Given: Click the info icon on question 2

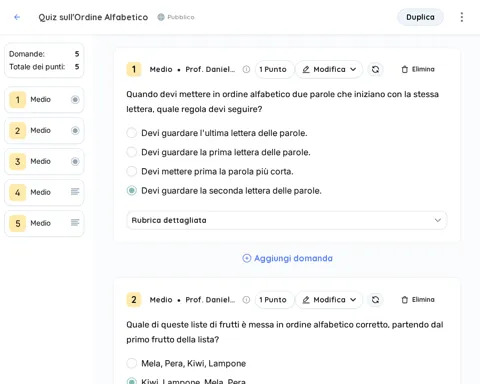Looking at the screenshot, I should (x=246, y=300).
